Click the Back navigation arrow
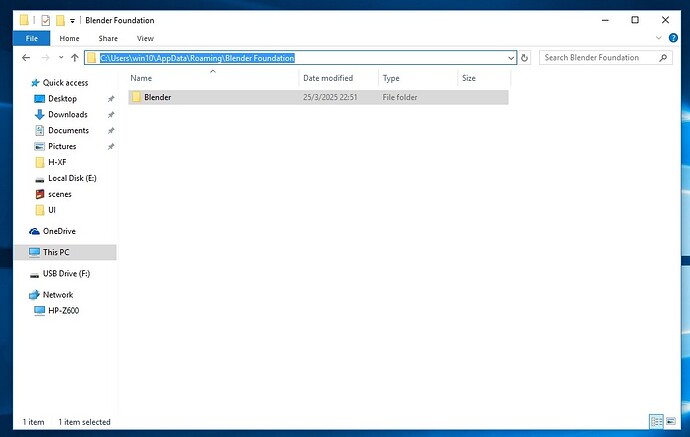Viewport: 690px width, 437px height. 26,58
